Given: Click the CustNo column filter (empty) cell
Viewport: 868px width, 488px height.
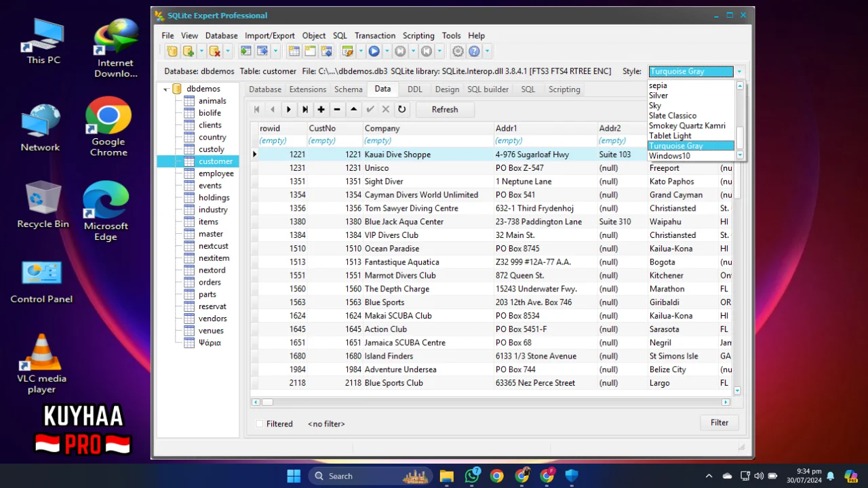Looking at the screenshot, I should pos(334,140).
